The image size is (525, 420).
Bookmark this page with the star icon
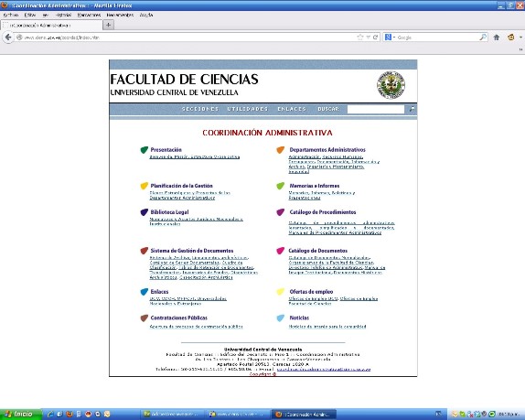click(360, 38)
